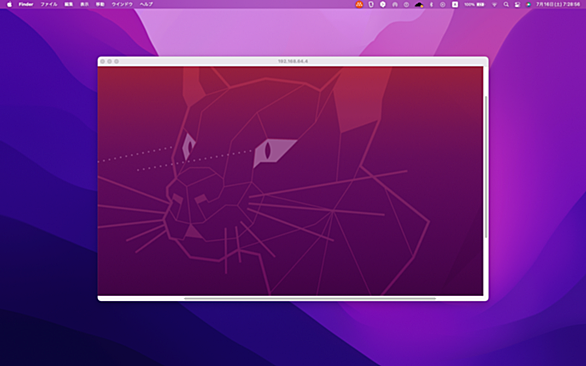Click the circular play-style menu bar icon
Viewport: 586px width, 366px height.
click(442, 4)
